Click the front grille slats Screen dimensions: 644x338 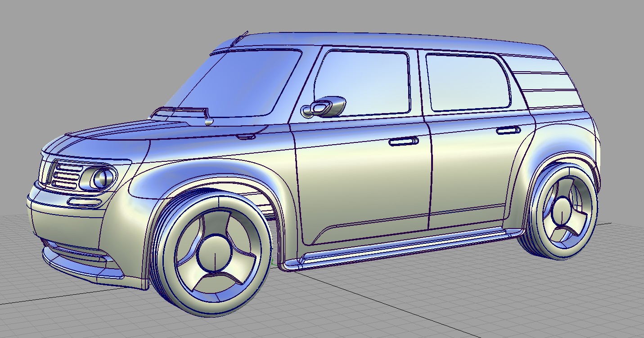(x=67, y=177)
